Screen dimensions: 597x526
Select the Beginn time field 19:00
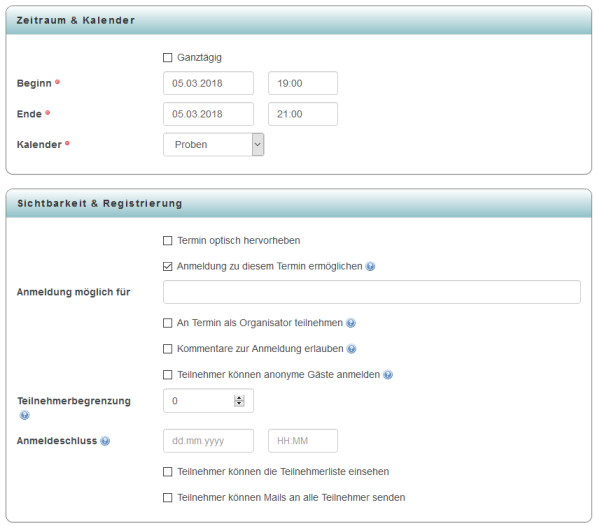303,83
